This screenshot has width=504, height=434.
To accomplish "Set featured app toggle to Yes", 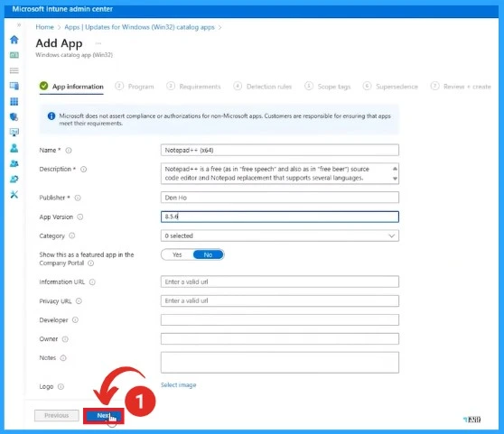I will click(177, 254).
